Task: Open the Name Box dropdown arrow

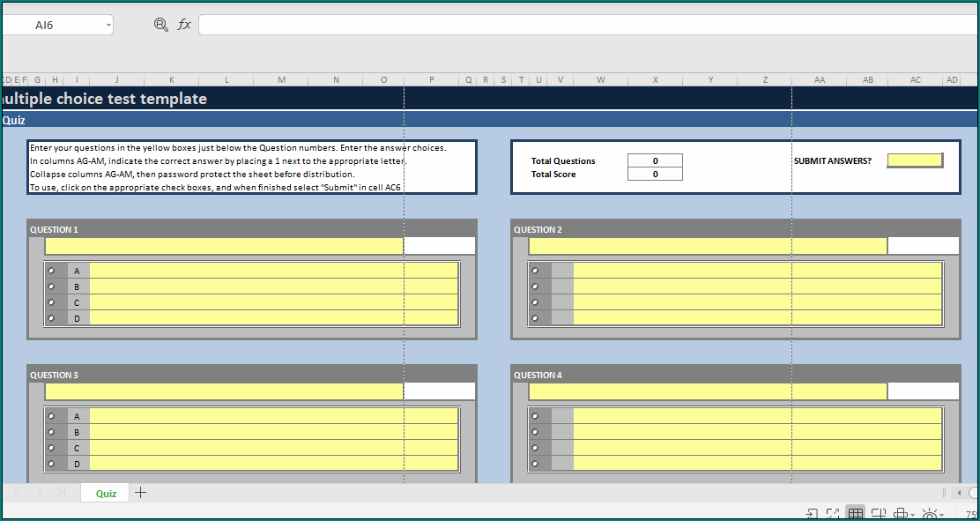Action: tap(108, 25)
